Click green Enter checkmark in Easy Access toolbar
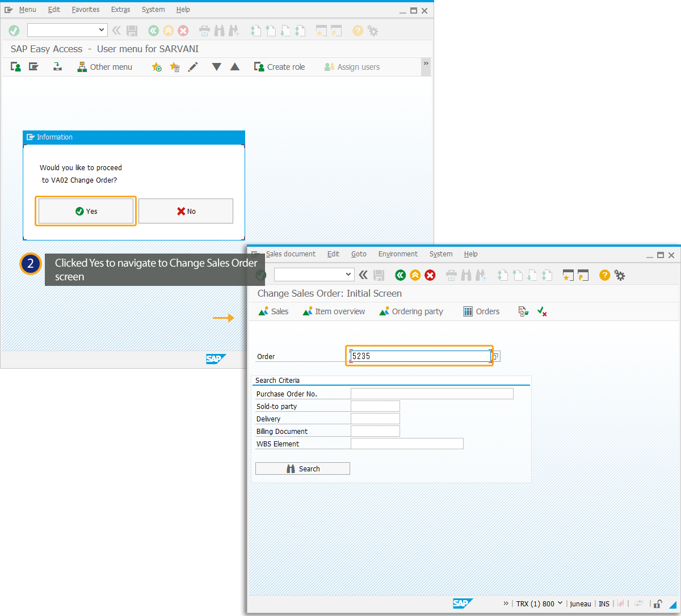 14,30
